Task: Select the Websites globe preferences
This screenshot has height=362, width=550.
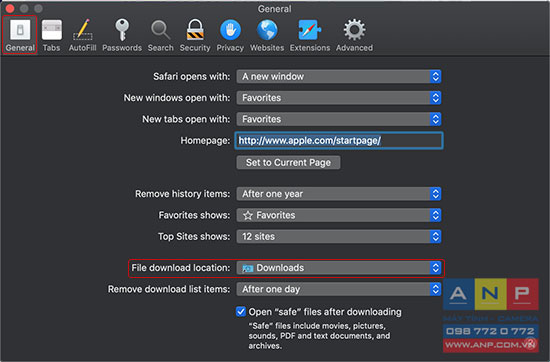Action: (267, 35)
